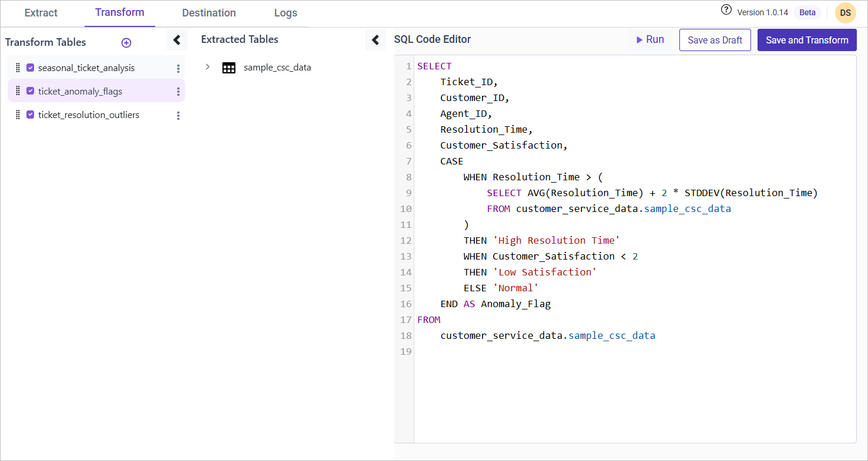Uncheck the seasonal_ticket_analysis checkbox
This screenshot has width=868, height=461.
[31, 68]
